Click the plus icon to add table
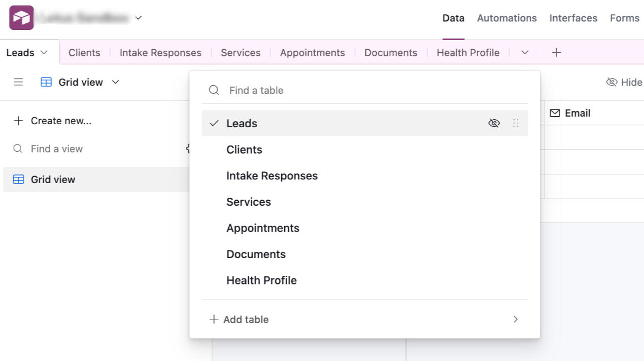The image size is (644, 361). point(556,53)
